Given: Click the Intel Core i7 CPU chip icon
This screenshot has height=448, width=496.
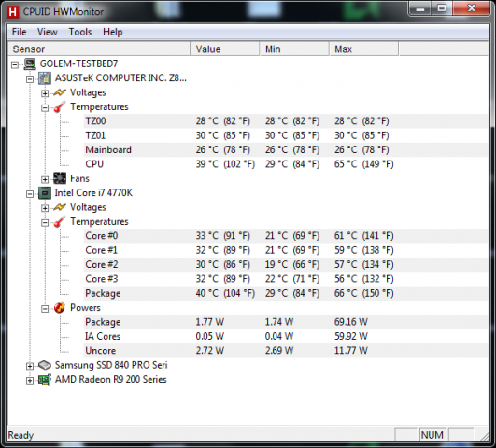Looking at the screenshot, I should point(45,193).
